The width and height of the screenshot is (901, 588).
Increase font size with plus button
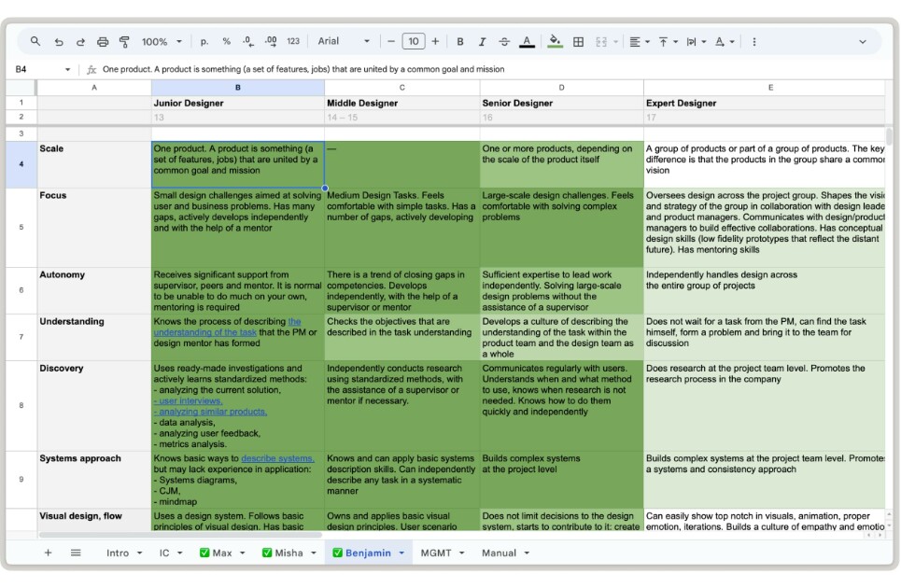(x=435, y=41)
